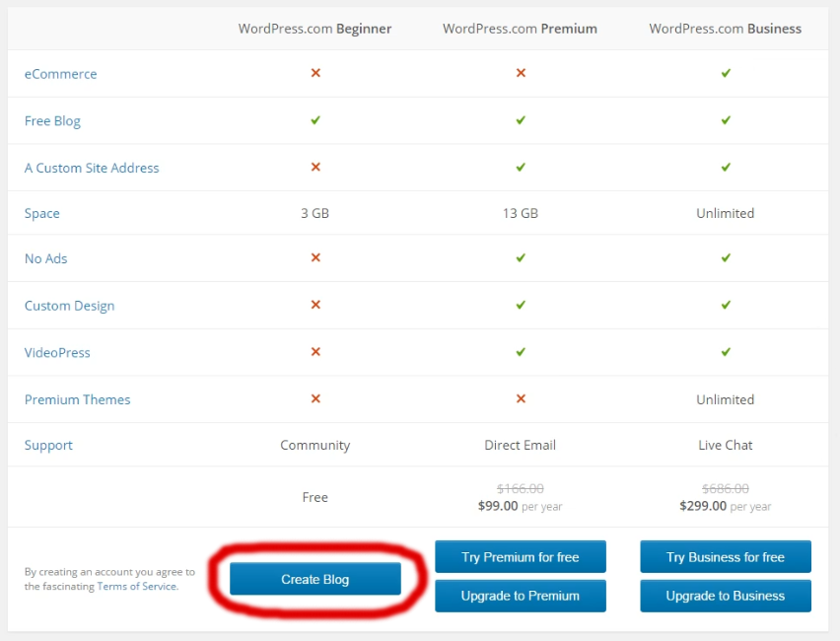The image size is (840, 641).
Task: Click Unlimited in the Premium Themes row
Action: point(726,399)
